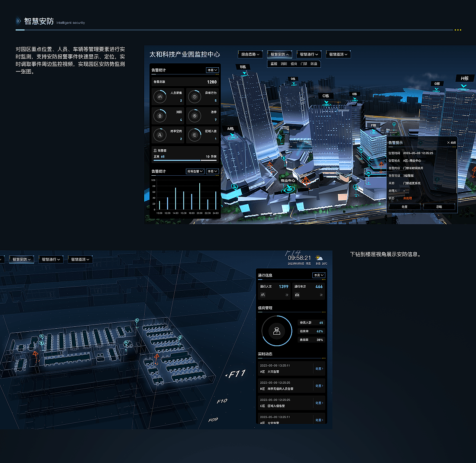
Task: Open 本月 dropdown in 通行信息 panel
Action: pos(319,275)
